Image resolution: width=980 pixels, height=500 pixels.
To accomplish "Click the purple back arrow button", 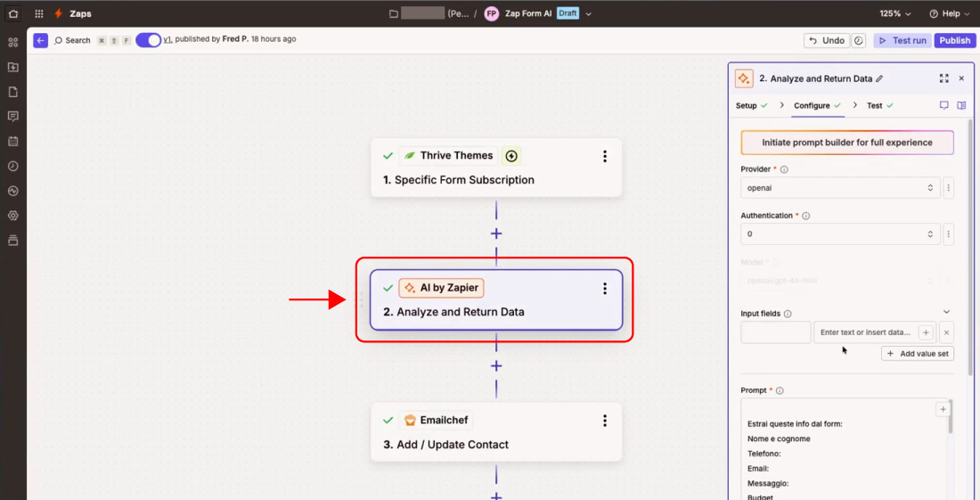I will pyautogui.click(x=40, y=40).
